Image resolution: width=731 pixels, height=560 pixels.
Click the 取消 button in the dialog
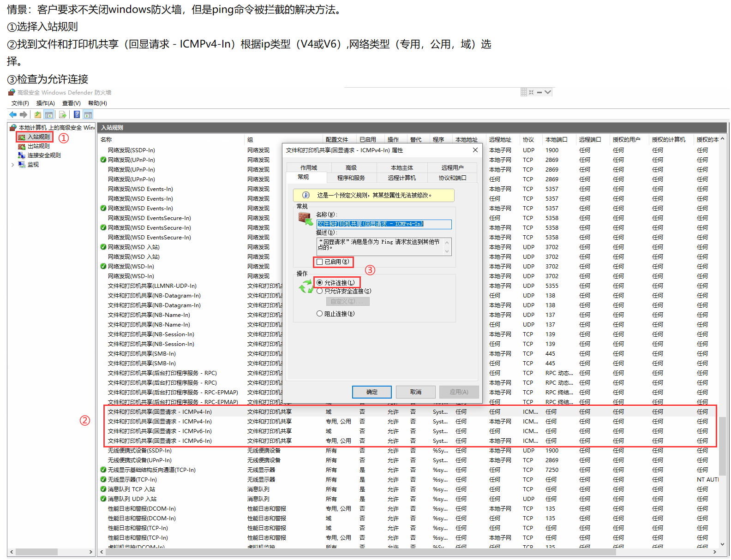click(416, 392)
